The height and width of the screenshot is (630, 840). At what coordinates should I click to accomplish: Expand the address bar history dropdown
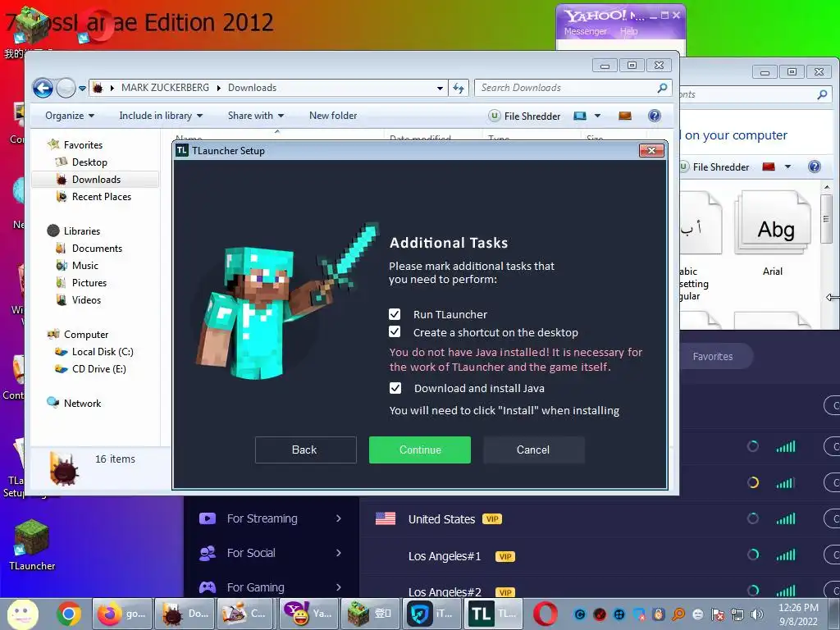[x=440, y=88]
